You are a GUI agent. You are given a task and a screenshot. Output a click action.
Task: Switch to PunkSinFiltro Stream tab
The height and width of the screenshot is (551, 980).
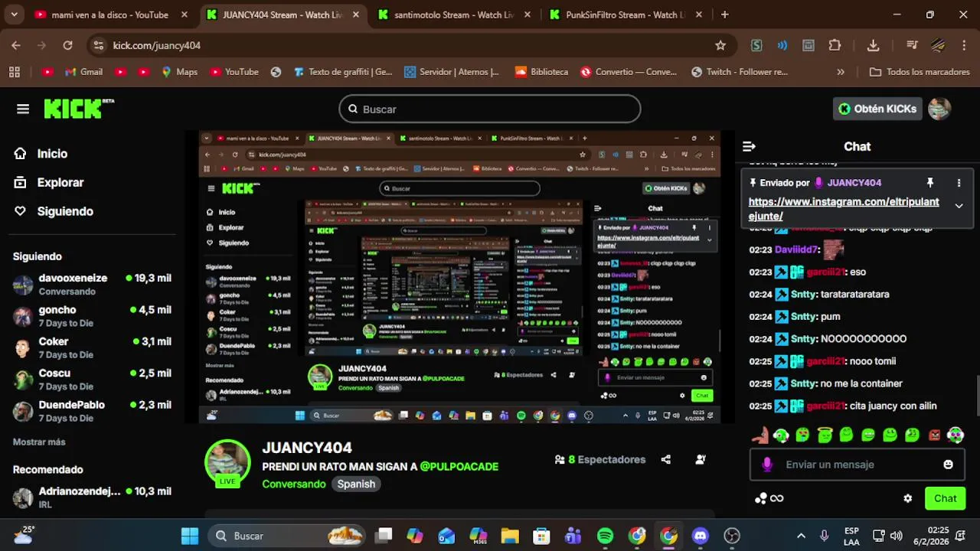point(626,15)
